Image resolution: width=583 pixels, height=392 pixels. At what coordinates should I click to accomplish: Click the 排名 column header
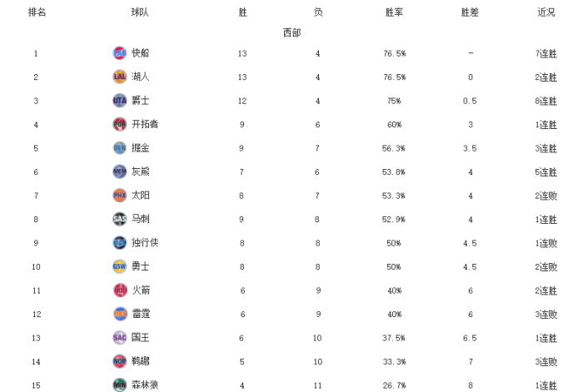coord(37,12)
